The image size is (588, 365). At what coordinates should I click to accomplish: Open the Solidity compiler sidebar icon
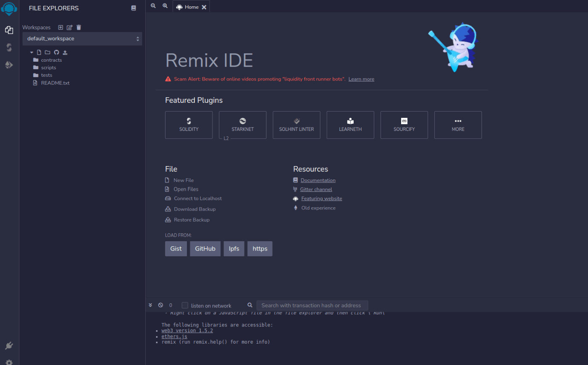point(9,47)
